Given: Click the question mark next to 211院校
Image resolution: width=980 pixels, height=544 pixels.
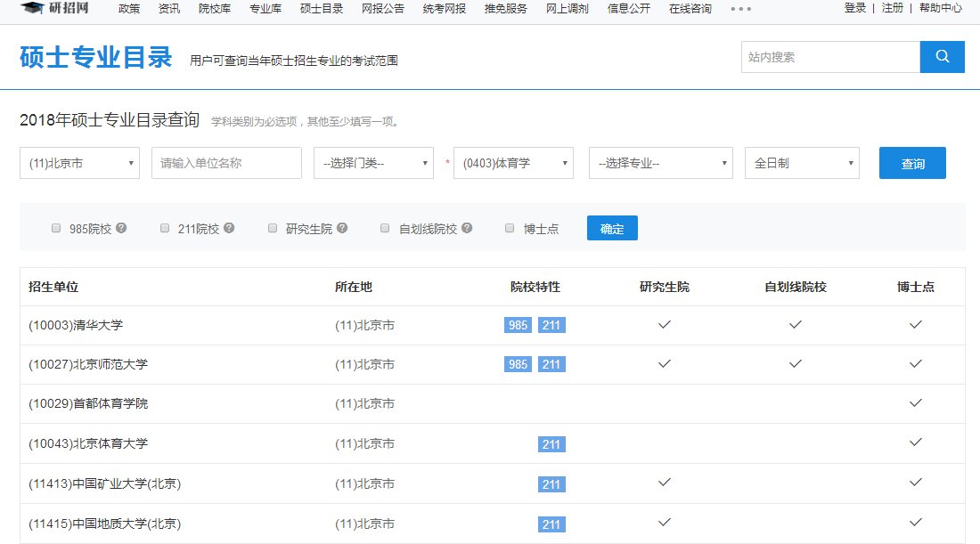Looking at the screenshot, I should coord(229,228).
